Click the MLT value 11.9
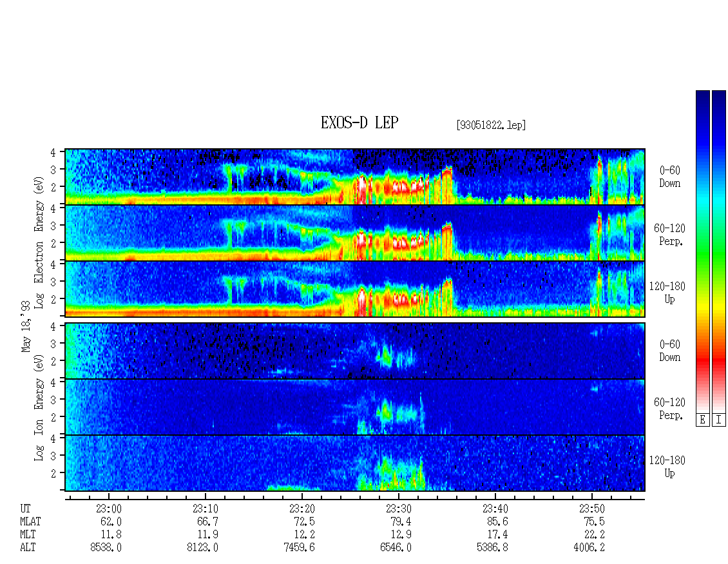The width and height of the screenshot is (728, 564). point(207,535)
